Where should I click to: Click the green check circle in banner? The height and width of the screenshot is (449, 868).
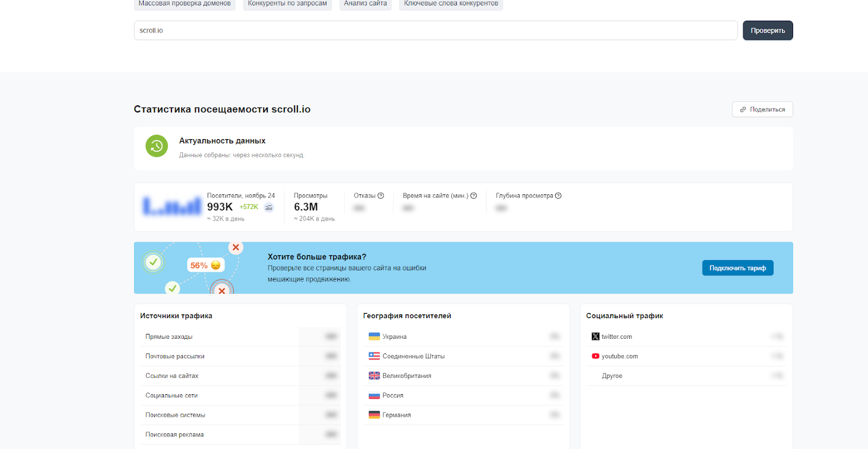(x=154, y=262)
